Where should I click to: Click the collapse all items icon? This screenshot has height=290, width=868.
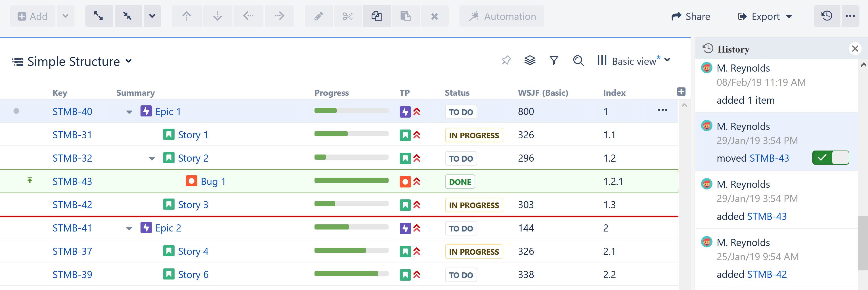click(128, 16)
